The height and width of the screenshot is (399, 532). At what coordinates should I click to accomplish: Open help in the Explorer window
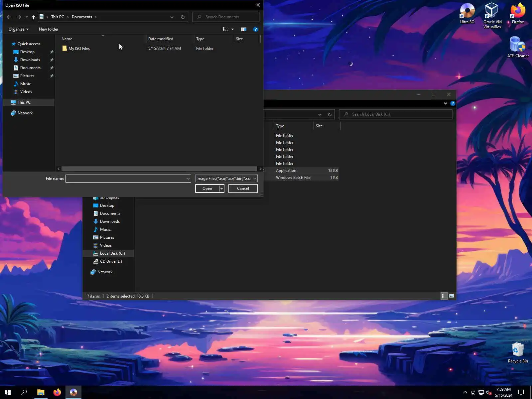pyautogui.click(x=453, y=103)
